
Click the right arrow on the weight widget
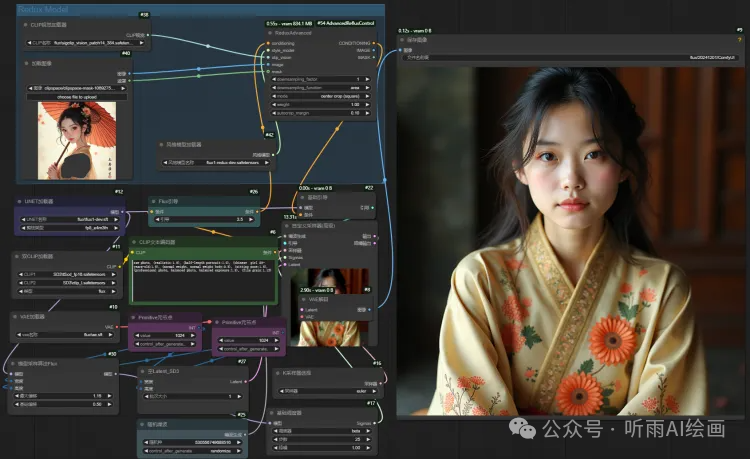pyautogui.click(x=367, y=105)
